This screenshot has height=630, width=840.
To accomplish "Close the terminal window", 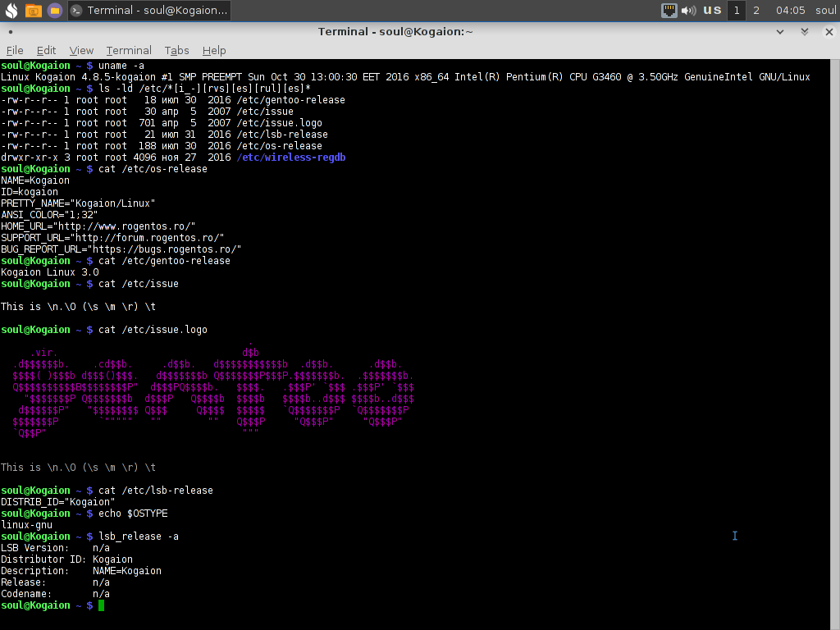I will coord(829,32).
